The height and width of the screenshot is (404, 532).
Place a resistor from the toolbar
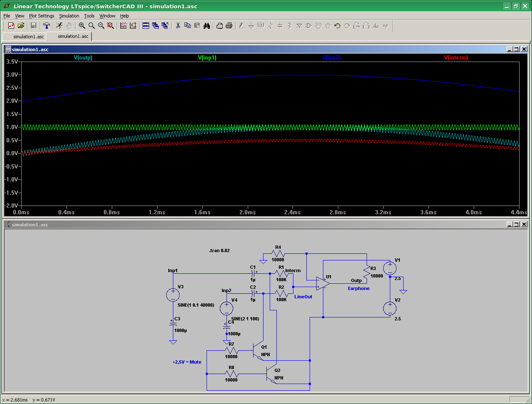pyautogui.click(x=271, y=26)
